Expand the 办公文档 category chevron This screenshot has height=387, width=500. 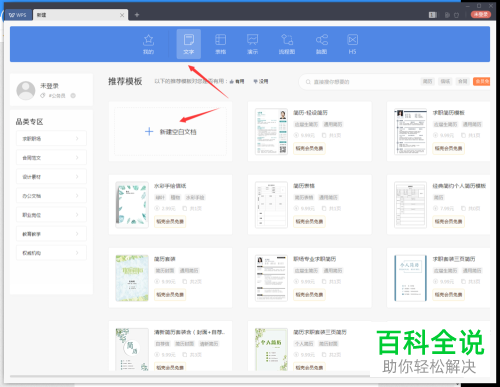click(x=77, y=196)
